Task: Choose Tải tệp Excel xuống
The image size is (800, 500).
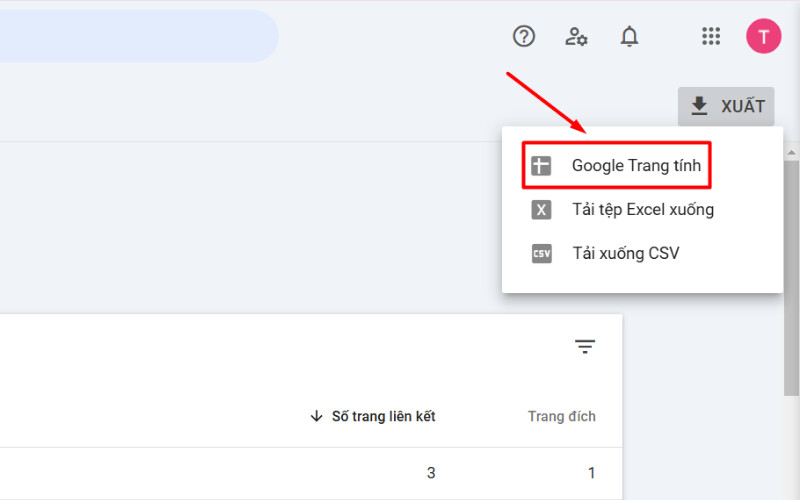Action: tap(642, 210)
